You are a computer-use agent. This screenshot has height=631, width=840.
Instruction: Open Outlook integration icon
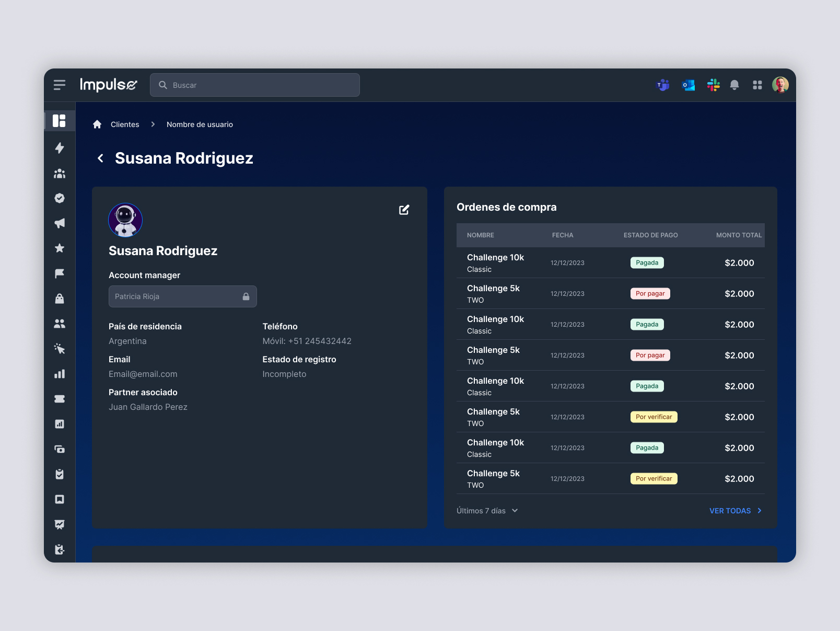coord(689,85)
